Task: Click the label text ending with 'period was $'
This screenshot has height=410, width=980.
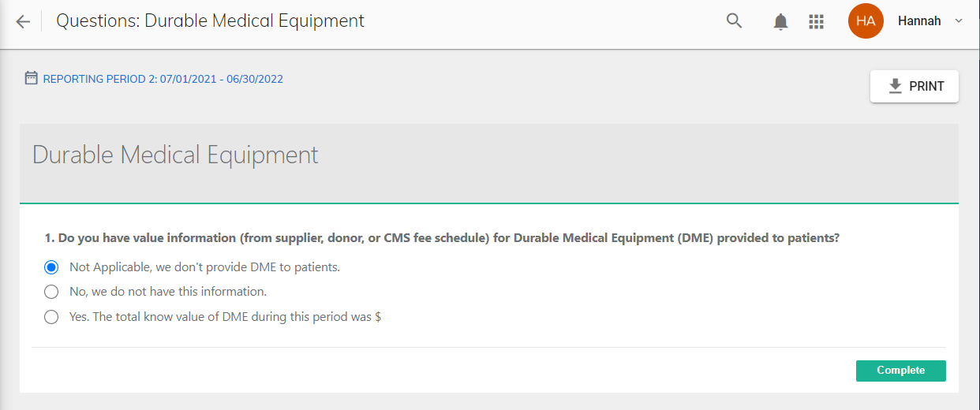Action: tap(226, 317)
